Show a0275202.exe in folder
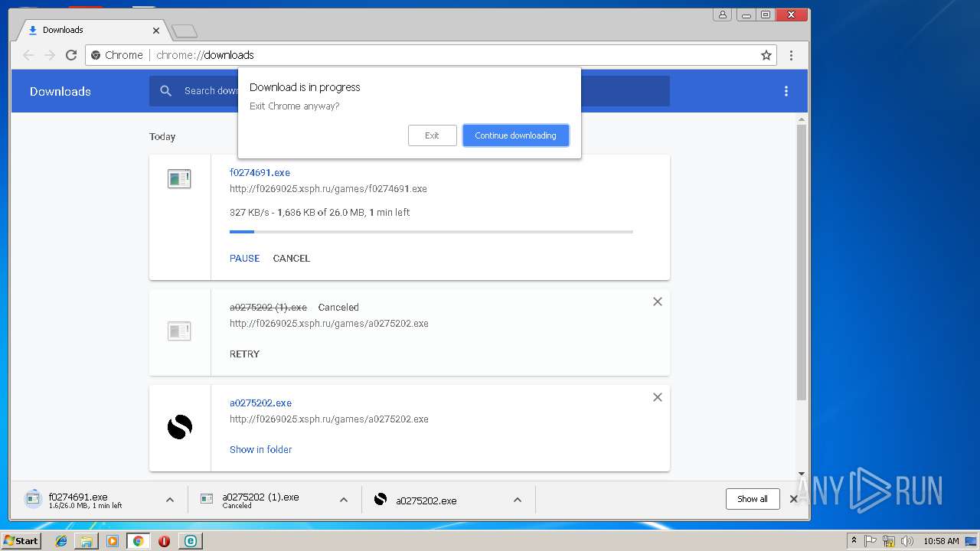 pos(260,449)
